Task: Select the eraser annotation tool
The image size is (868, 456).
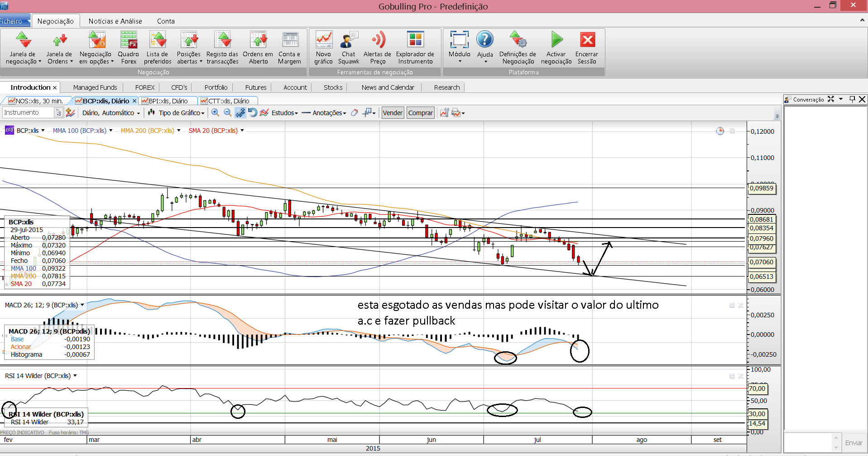Action: [x=354, y=112]
